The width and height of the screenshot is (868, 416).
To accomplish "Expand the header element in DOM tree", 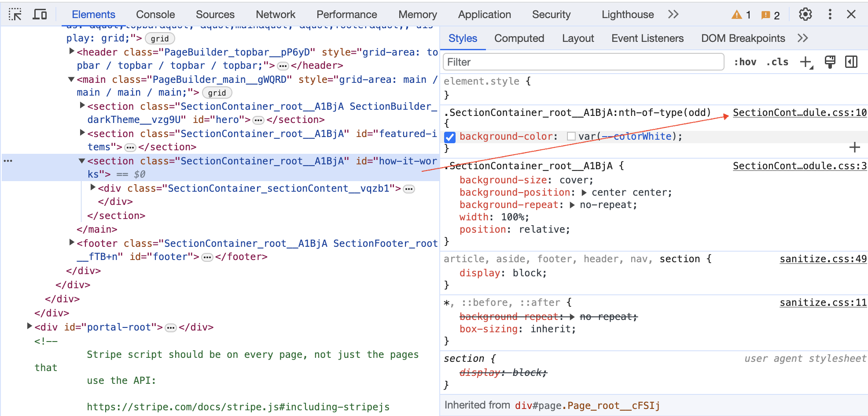I will [71, 51].
